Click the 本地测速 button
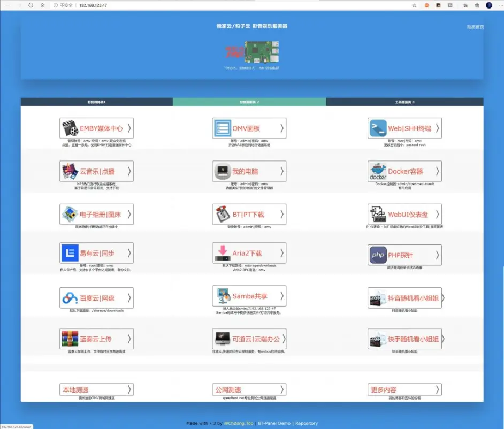The image size is (504, 429). pos(96,389)
